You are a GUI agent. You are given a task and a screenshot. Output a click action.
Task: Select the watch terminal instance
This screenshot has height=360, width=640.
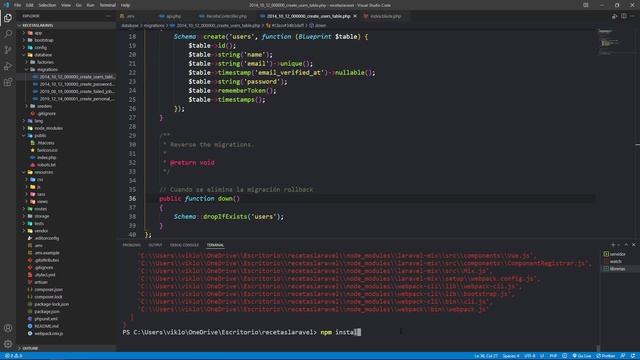point(615,261)
